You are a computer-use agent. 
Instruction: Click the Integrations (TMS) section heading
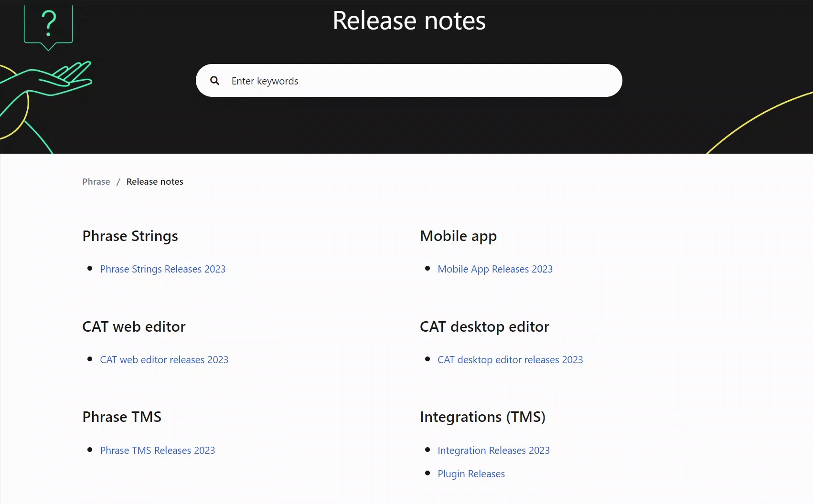point(482,416)
